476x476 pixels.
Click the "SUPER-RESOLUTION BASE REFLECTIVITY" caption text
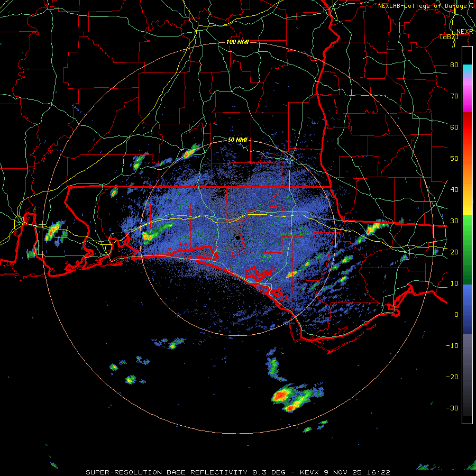pos(167,472)
